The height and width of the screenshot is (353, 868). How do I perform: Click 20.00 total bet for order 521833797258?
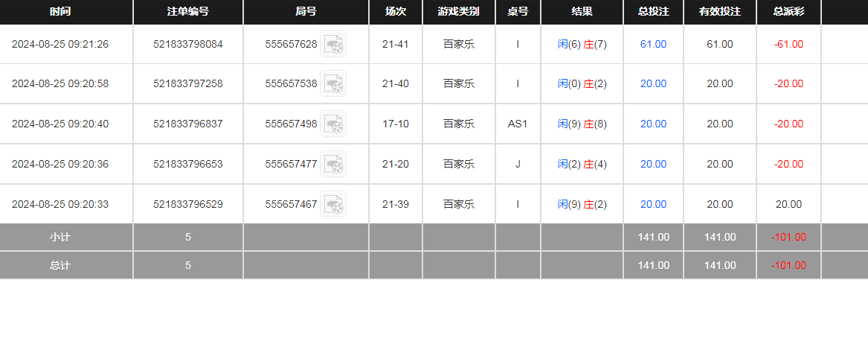pos(653,84)
